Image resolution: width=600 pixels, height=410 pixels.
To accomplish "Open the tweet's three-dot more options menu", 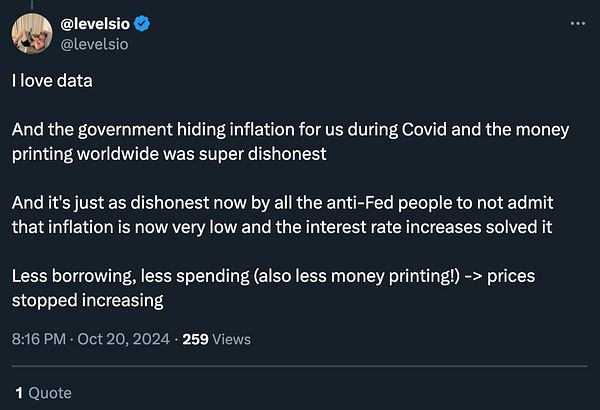I will [575, 24].
